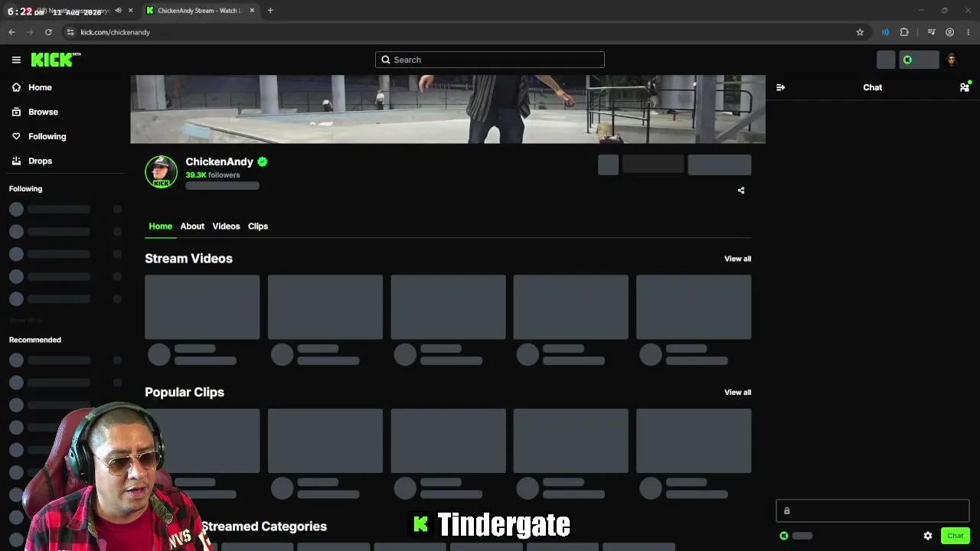Click the locked chat message input
Image resolution: width=980 pixels, height=551 pixels.
click(x=873, y=511)
